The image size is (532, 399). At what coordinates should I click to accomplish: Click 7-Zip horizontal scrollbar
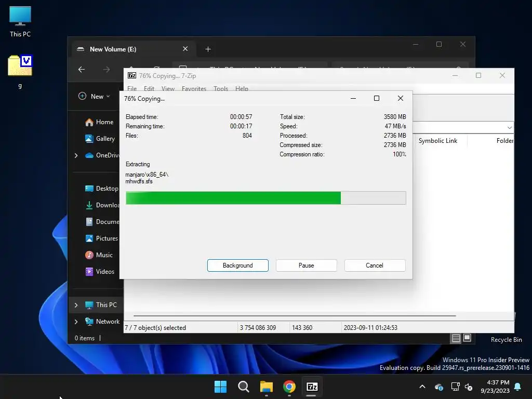click(295, 315)
